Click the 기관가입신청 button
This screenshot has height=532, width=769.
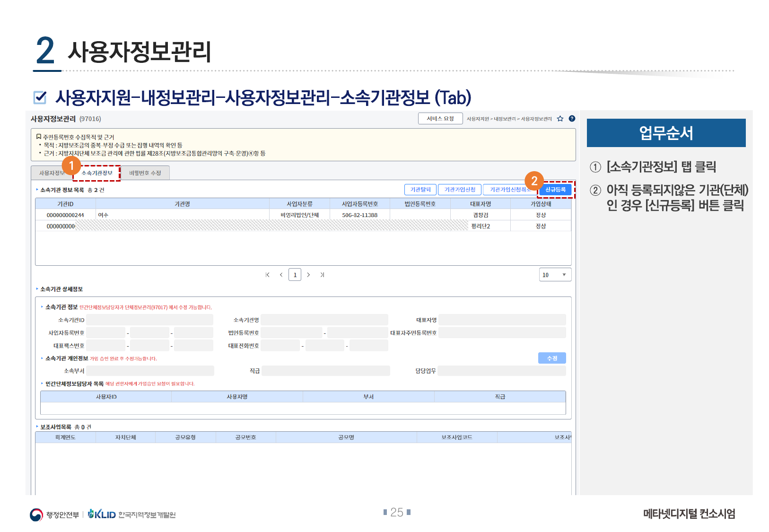point(460,190)
